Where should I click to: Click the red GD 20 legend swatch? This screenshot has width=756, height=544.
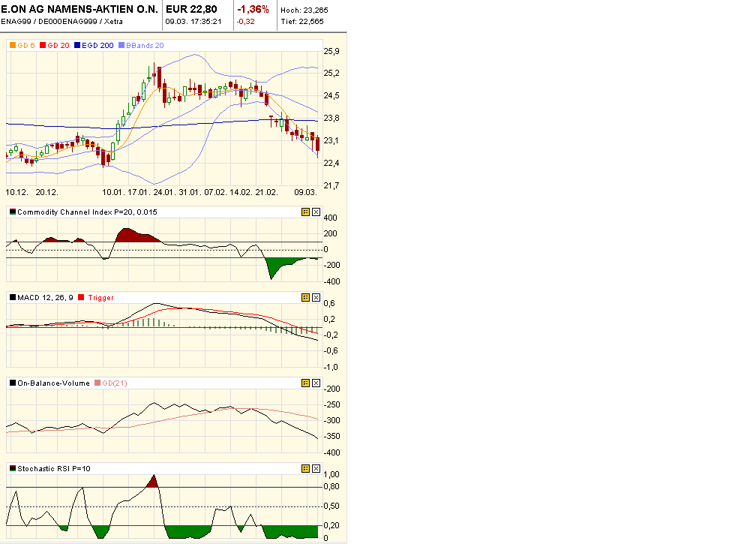pos(43,45)
